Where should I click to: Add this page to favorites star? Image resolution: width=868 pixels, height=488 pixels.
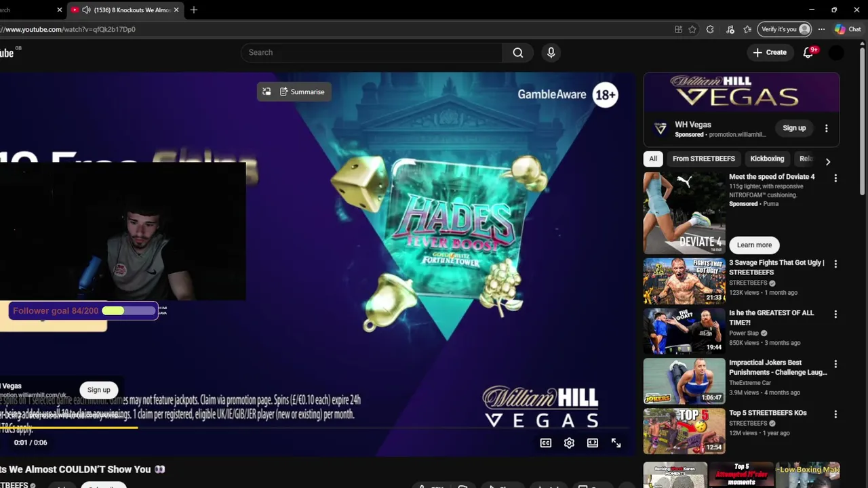click(692, 29)
